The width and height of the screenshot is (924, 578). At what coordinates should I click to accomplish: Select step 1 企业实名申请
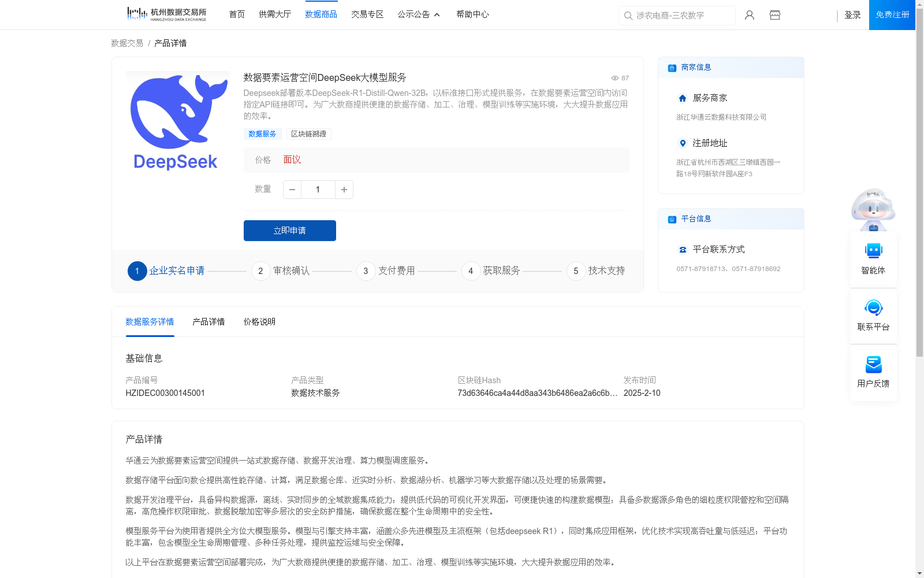click(166, 271)
